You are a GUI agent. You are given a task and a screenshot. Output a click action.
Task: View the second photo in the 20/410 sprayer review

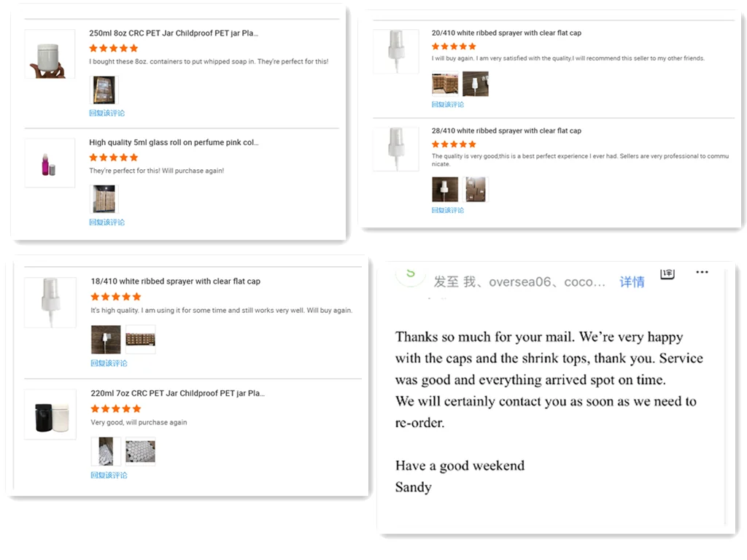(476, 84)
